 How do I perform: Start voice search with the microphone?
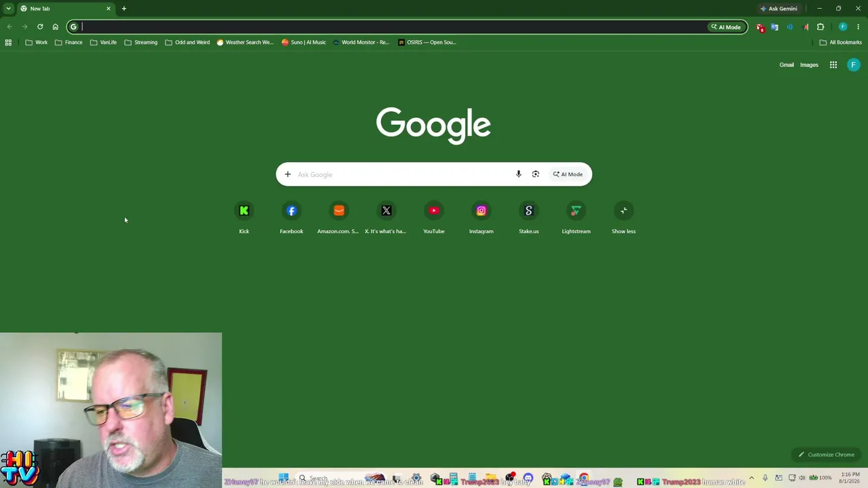(x=519, y=174)
